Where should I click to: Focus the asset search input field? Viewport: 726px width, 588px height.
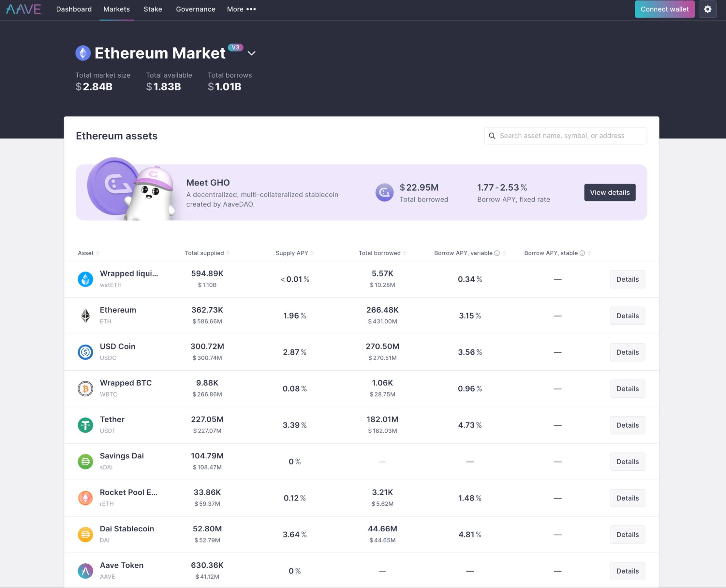coord(565,136)
